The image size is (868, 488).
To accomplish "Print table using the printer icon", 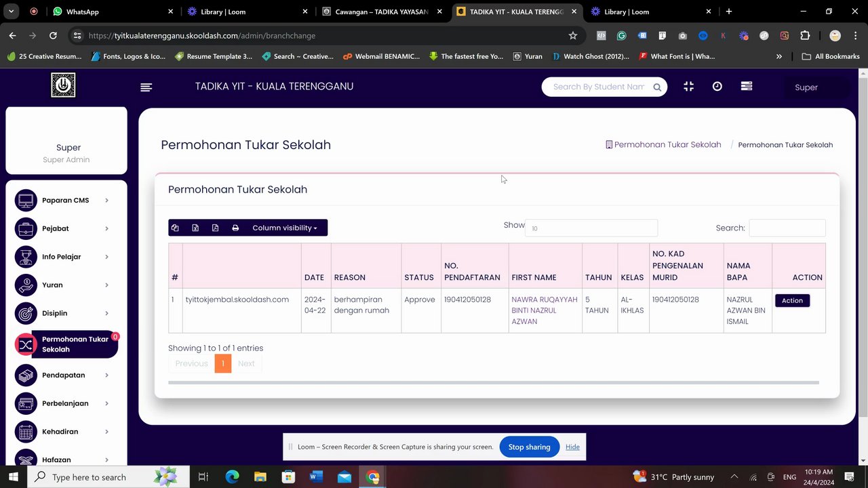I will pyautogui.click(x=235, y=228).
